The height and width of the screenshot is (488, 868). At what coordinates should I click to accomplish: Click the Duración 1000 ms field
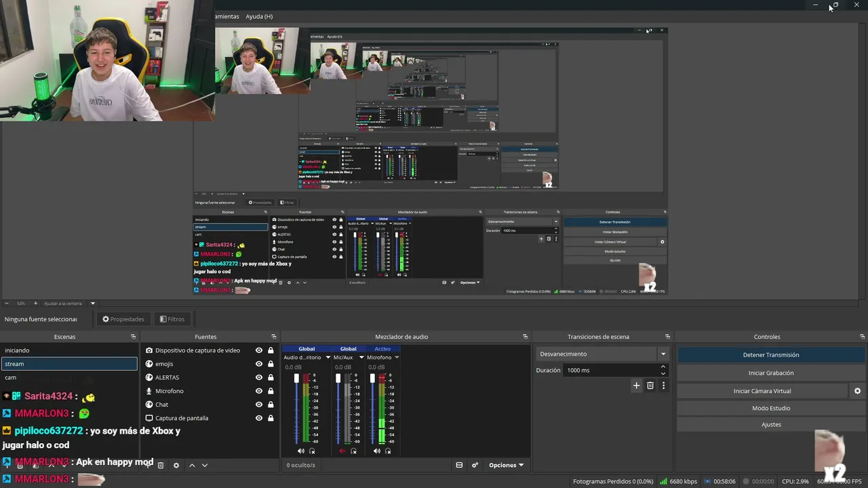[610, 370]
